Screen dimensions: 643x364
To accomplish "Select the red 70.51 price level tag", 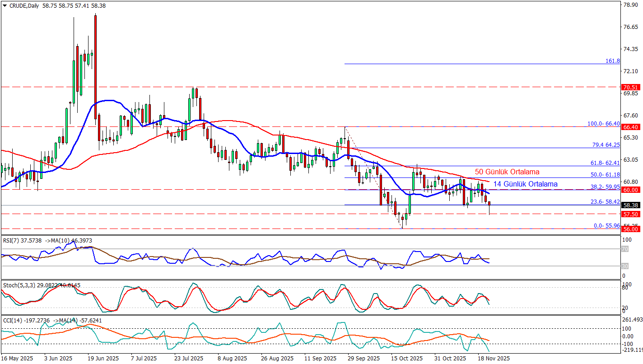I will (x=629, y=87).
